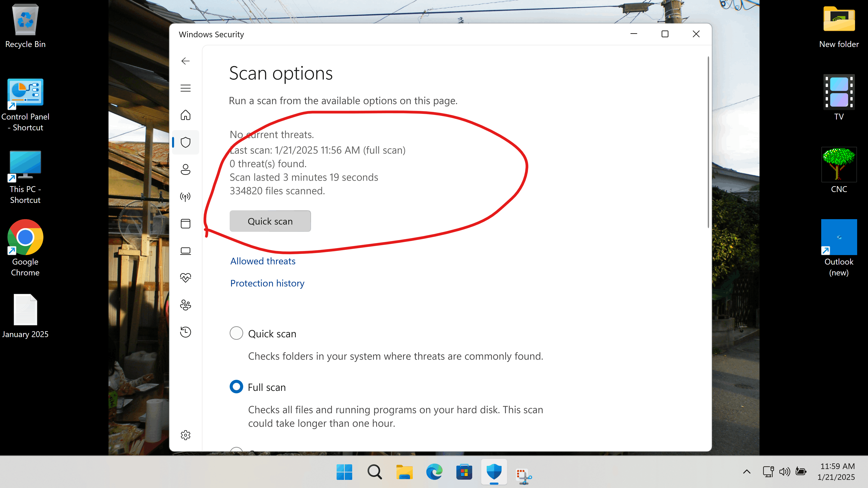
Task: Open App & browser control icon
Action: click(185, 224)
